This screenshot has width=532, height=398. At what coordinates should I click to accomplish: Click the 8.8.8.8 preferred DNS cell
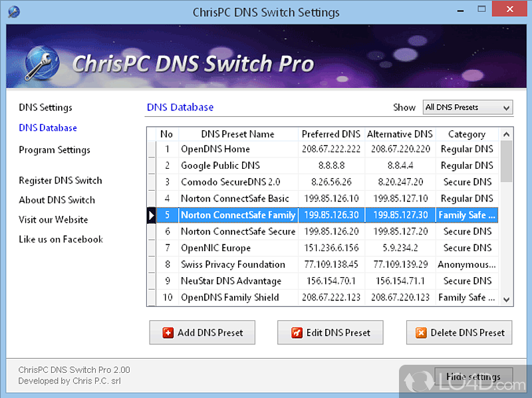331,165
